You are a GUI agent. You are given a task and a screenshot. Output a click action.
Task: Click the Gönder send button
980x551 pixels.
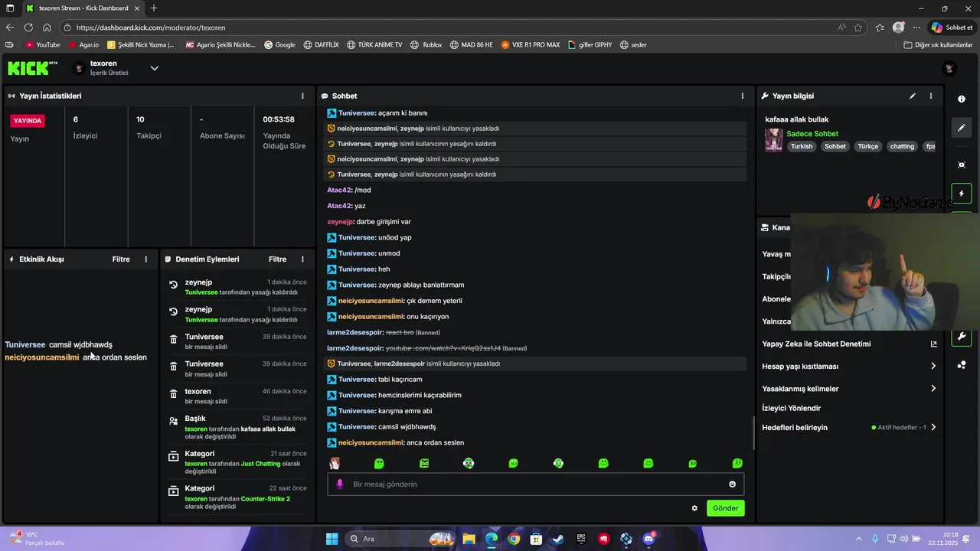pyautogui.click(x=725, y=508)
